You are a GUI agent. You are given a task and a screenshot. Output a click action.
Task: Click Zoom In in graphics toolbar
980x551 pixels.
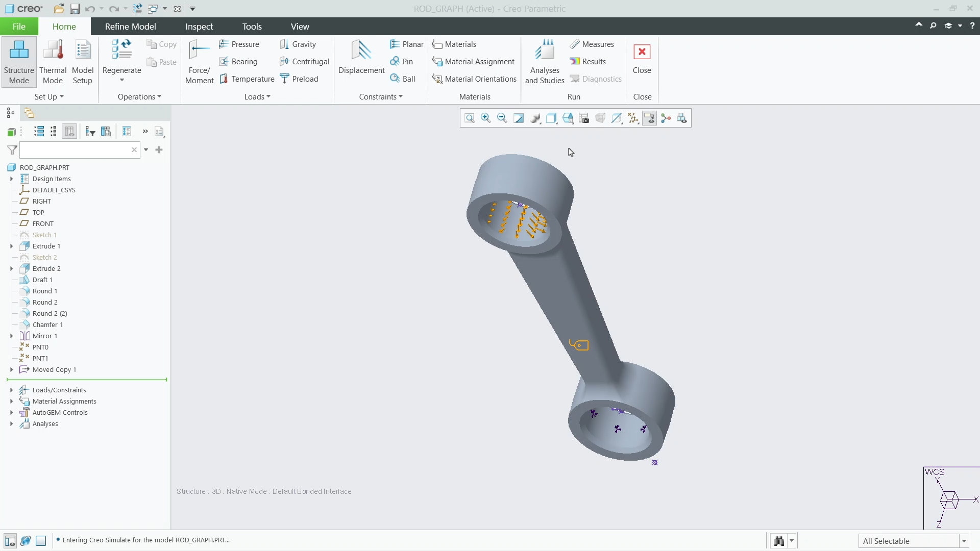(486, 118)
